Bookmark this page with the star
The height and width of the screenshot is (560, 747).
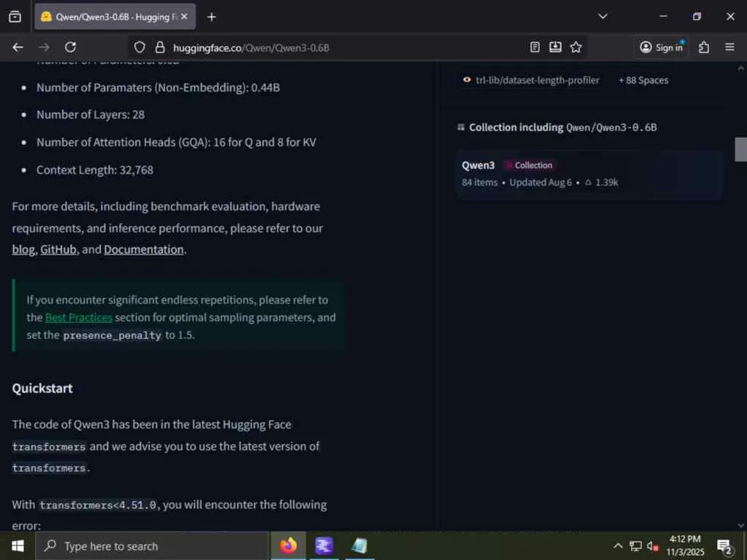576,47
